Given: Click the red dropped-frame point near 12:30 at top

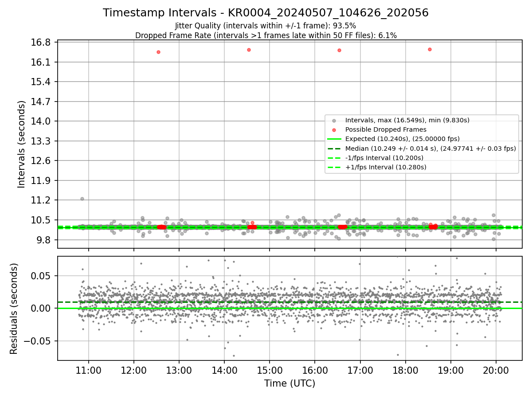Looking at the screenshot, I should (x=158, y=52).
